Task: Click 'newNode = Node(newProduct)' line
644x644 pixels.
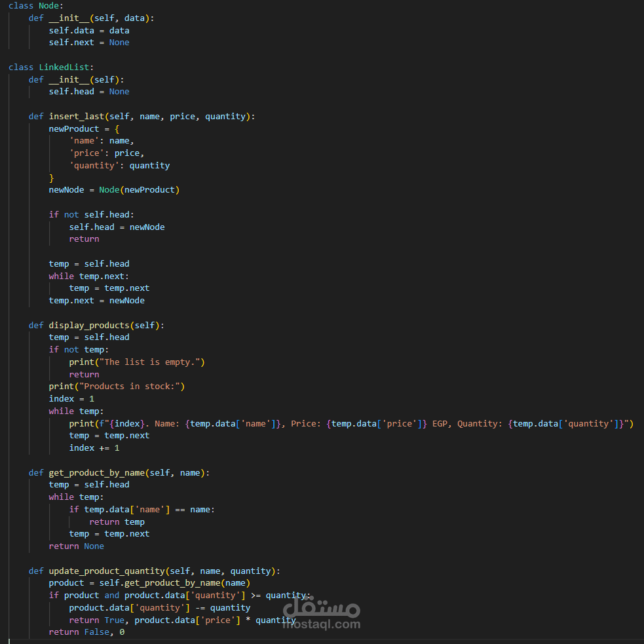Action: 114,190
